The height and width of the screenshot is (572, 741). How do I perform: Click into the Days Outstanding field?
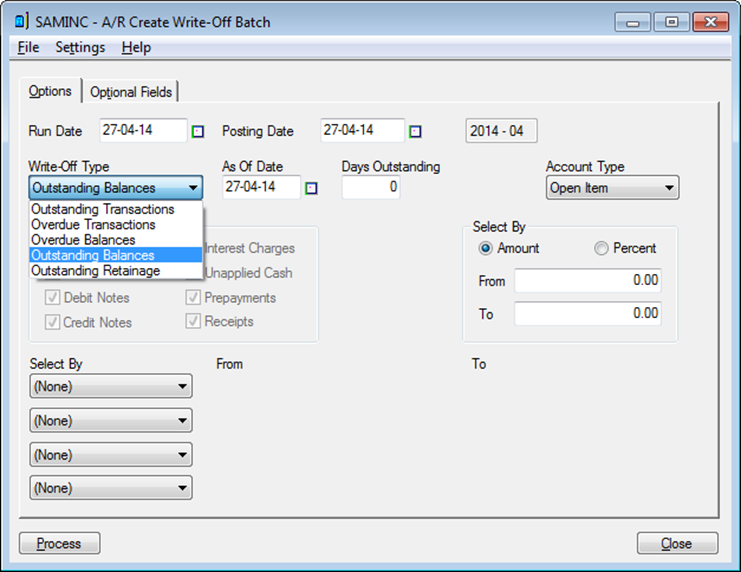371,187
